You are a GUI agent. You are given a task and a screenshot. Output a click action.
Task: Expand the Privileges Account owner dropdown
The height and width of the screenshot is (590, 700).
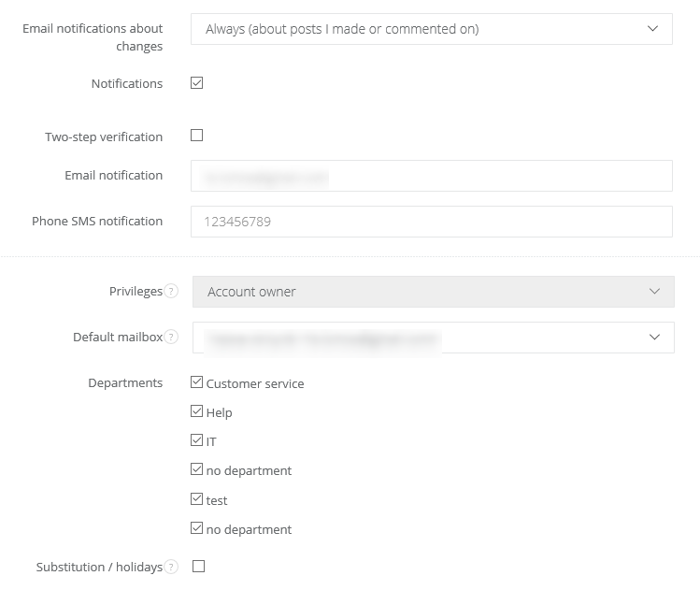tap(433, 292)
